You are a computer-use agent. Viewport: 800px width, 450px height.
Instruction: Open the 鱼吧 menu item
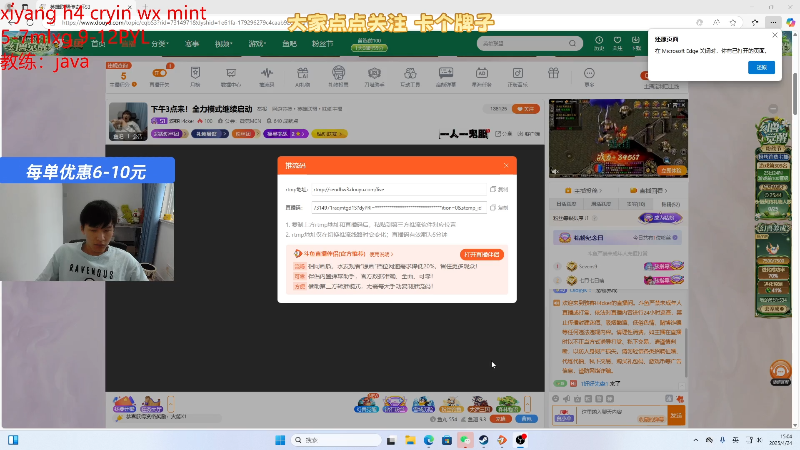tap(289, 44)
